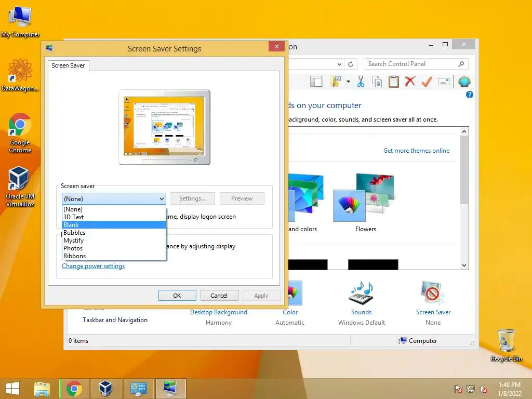Viewport: 532px width, 399px height.
Task: Click the Action Center flag icon
Action: click(458, 389)
